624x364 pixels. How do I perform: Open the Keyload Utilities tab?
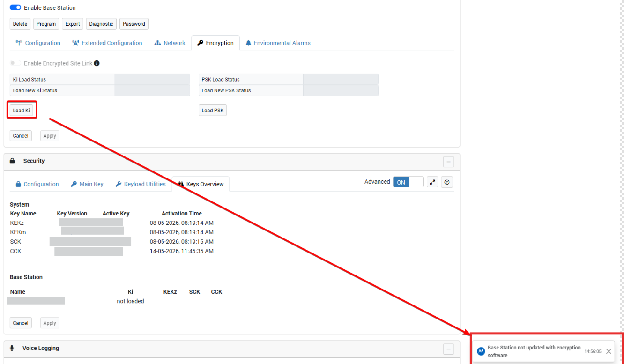pos(141,184)
